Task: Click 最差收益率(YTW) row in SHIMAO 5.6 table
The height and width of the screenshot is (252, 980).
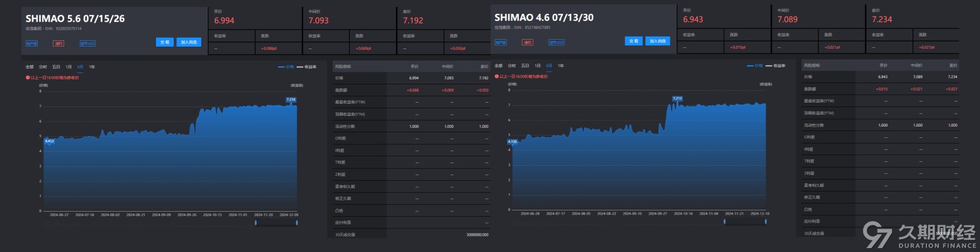Action: 412,102
